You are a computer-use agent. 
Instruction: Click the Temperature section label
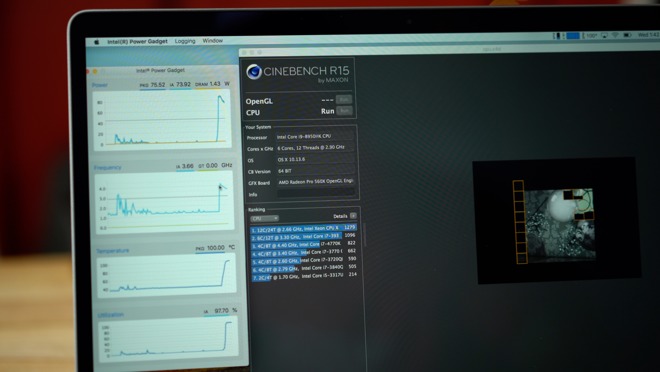tap(113, 251)
